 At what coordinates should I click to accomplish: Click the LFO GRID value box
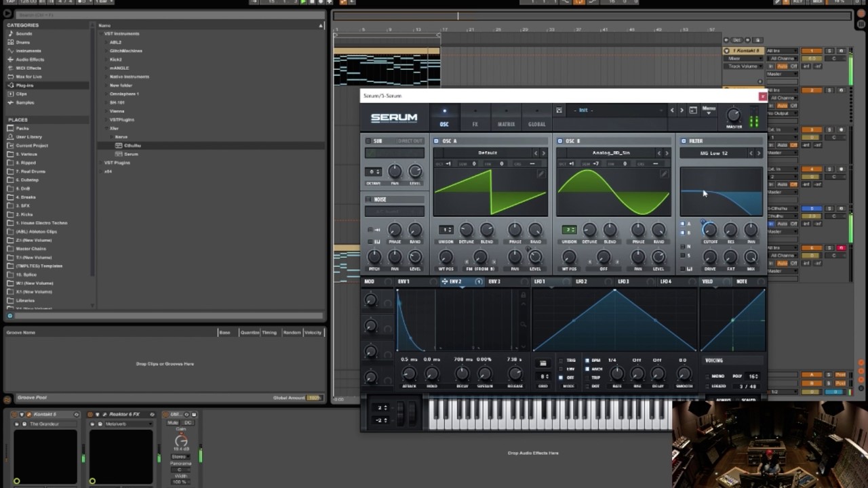(545, 376)
